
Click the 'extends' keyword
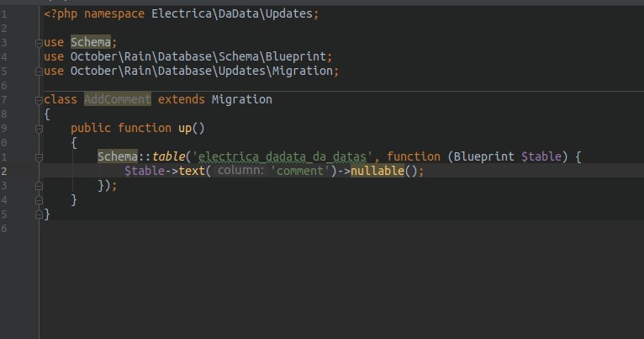[181, 99]
